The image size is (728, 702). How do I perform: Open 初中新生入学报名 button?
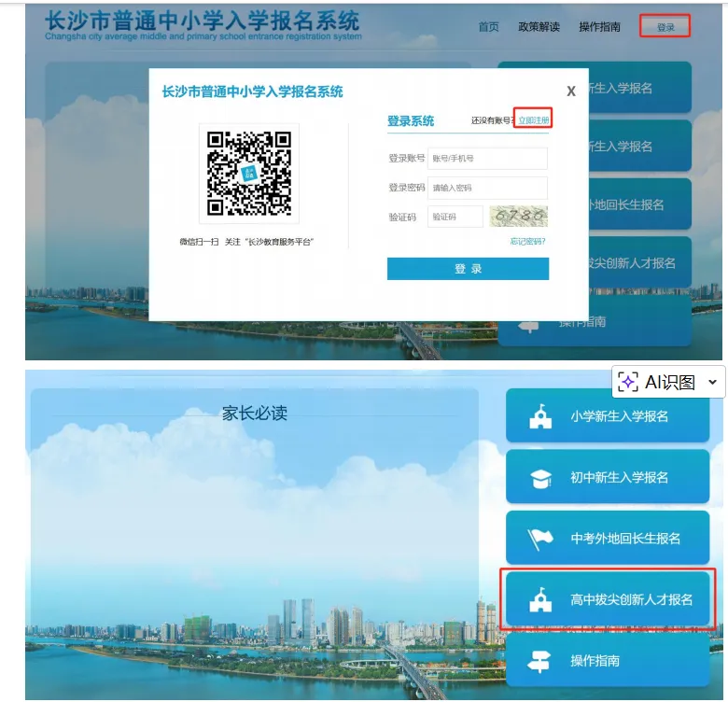608,477
